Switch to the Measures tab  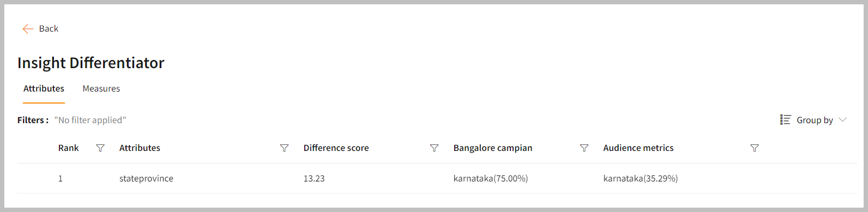tap(101, 88)
